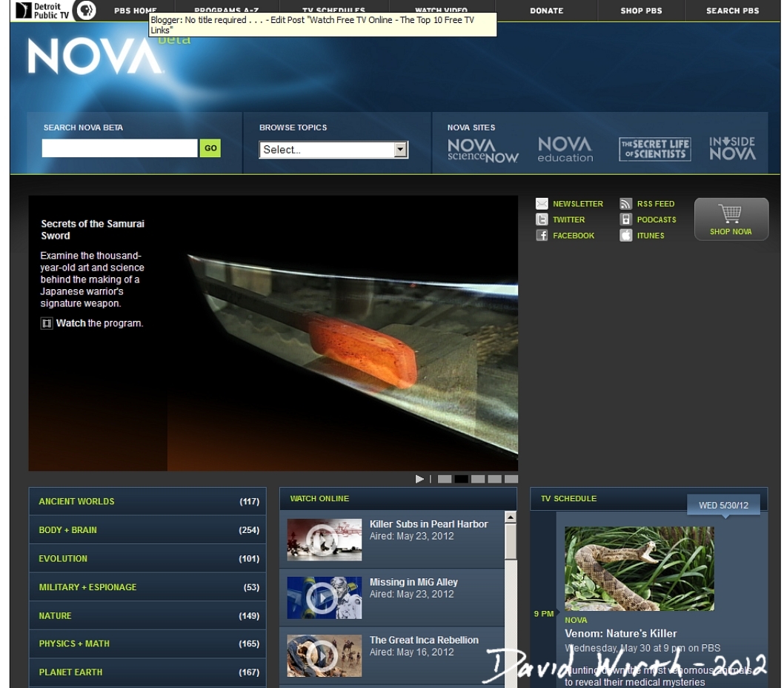Image resolution: width=784 pixels, height=688 pixels.
Task: Click the RSS Feed text link
Action: tap(656, 204)
